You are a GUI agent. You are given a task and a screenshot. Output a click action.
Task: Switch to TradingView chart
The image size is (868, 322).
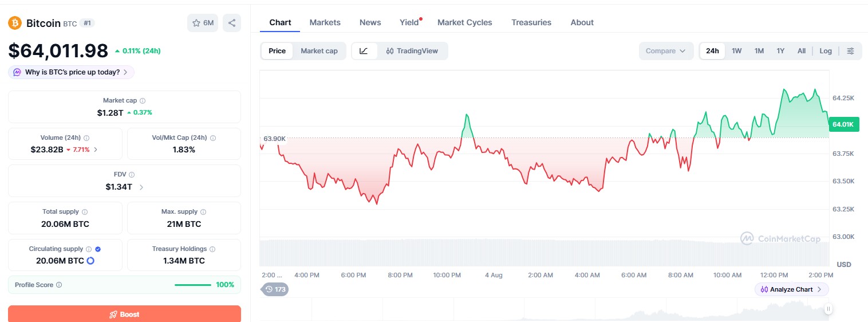[x=412, y=51]
